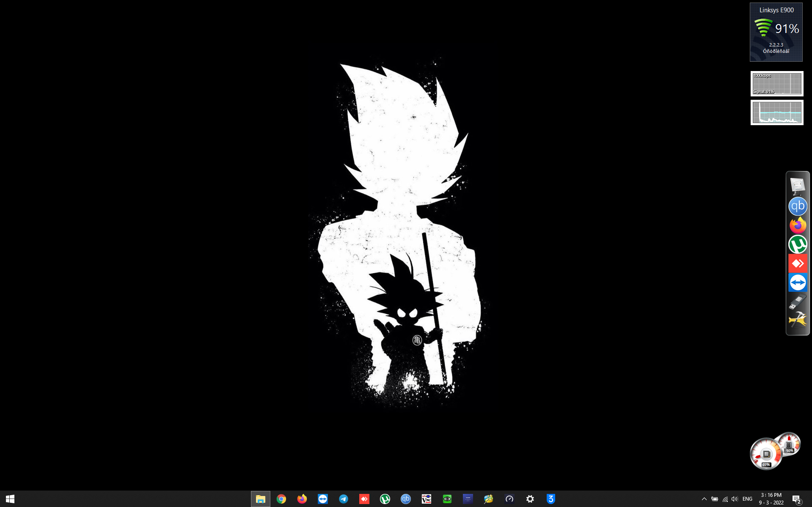Open the dark blue window app on taskbar
Viewport: 812px width, 507px height.
coord(468,499)
